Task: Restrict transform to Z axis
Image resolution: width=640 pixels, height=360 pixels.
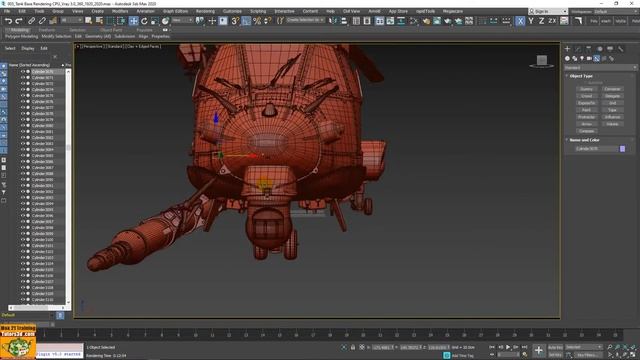Action: 541,21
